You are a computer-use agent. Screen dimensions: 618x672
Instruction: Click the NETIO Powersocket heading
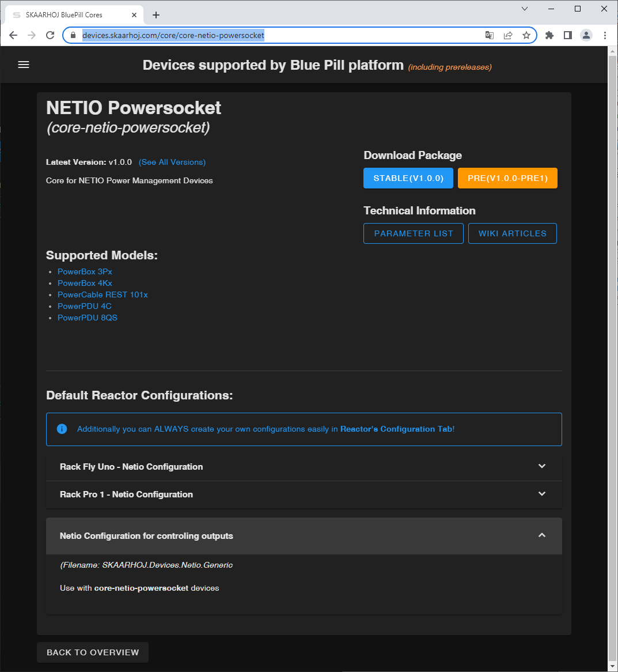[x=134, y=108]
